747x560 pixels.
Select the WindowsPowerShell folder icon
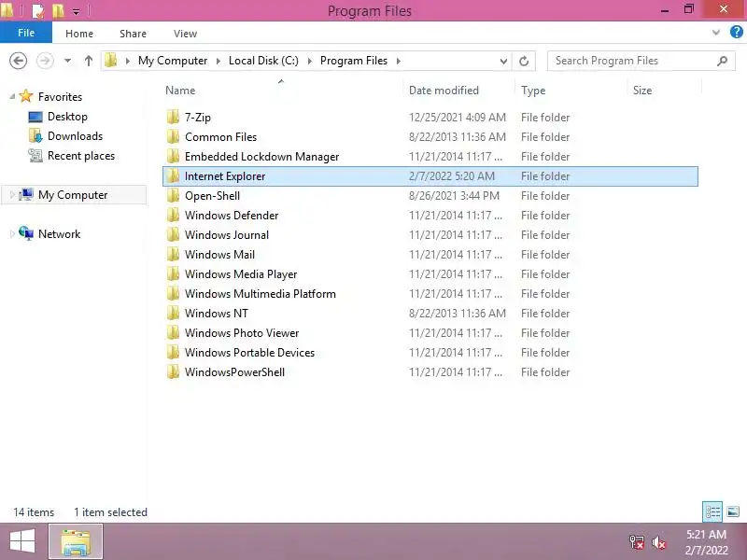pos(173,371)
